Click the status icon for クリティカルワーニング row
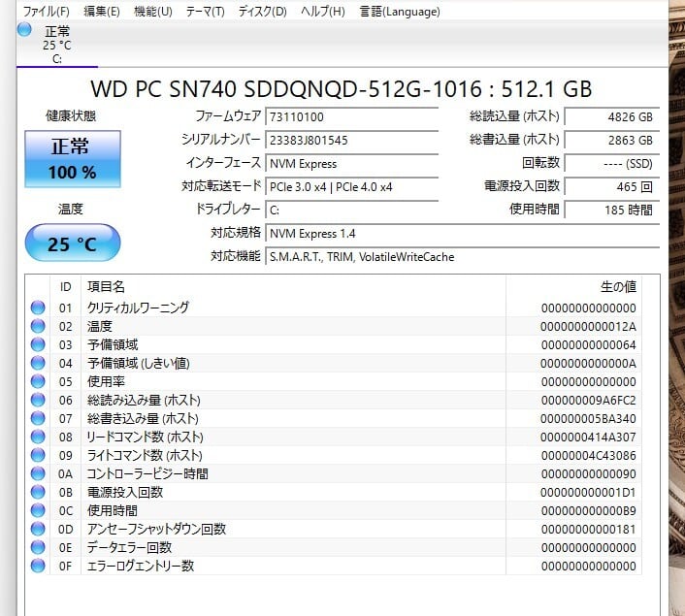Image resolution: width=685 pixels, height=616 pixels. point(38,308)
